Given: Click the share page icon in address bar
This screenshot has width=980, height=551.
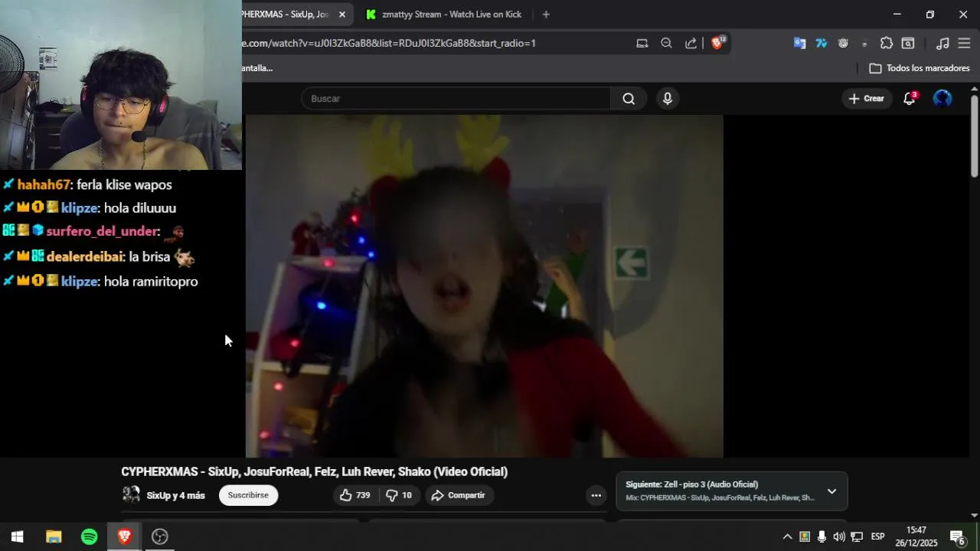Looking at the screenshot, I should 691,44.
